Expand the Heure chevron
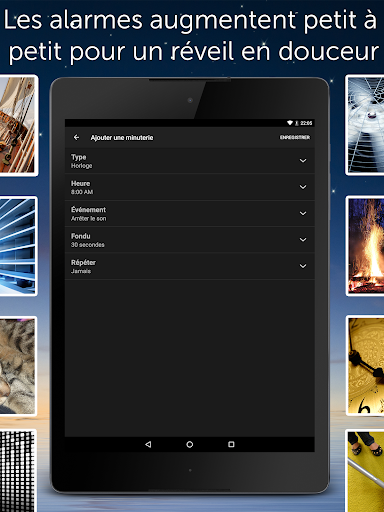The height and width of the screenshot is (512, 384). pyautogui.click(x=303, y=187)
